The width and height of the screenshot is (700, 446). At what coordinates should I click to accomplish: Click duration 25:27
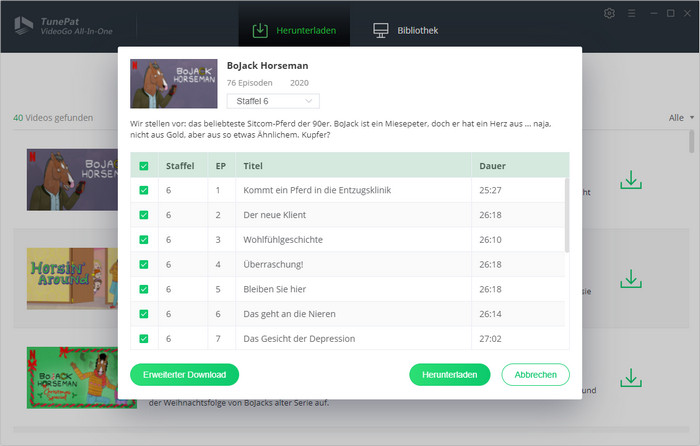(490, 190)
